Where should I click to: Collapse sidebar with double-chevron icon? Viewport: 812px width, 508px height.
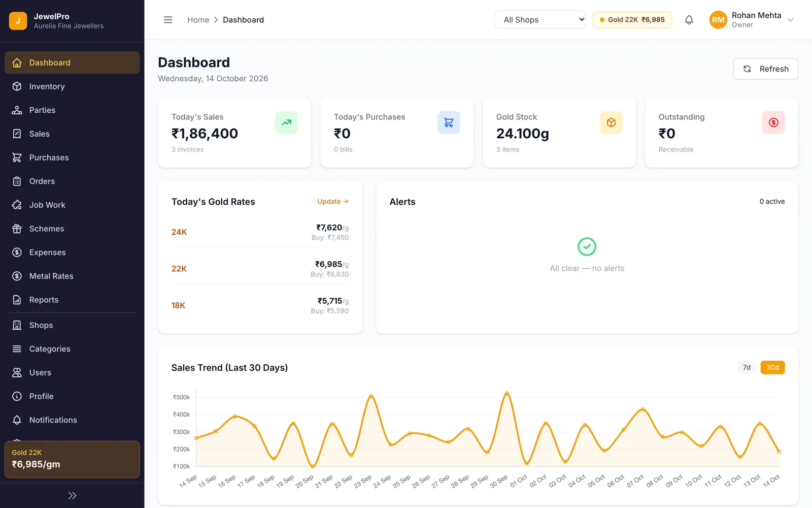(72, 495)
